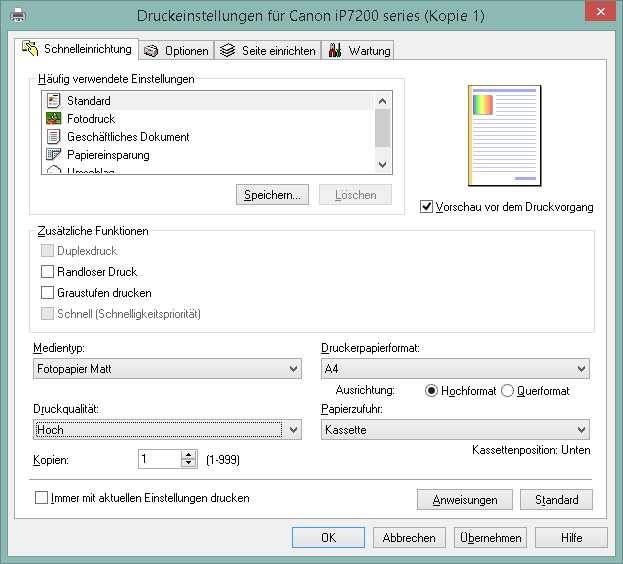
Task: Click the greyed-out Löschen button
Action: tap(355, 195)
